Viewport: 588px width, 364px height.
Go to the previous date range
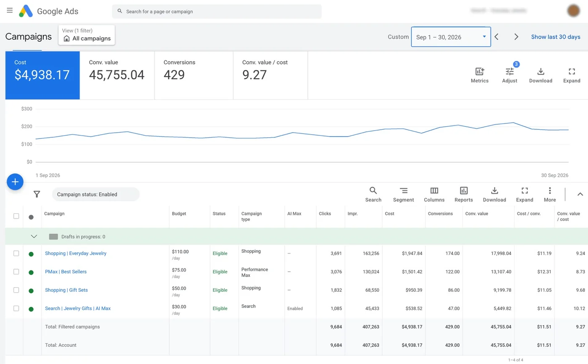pyautogui.click(x=496, y=37)
